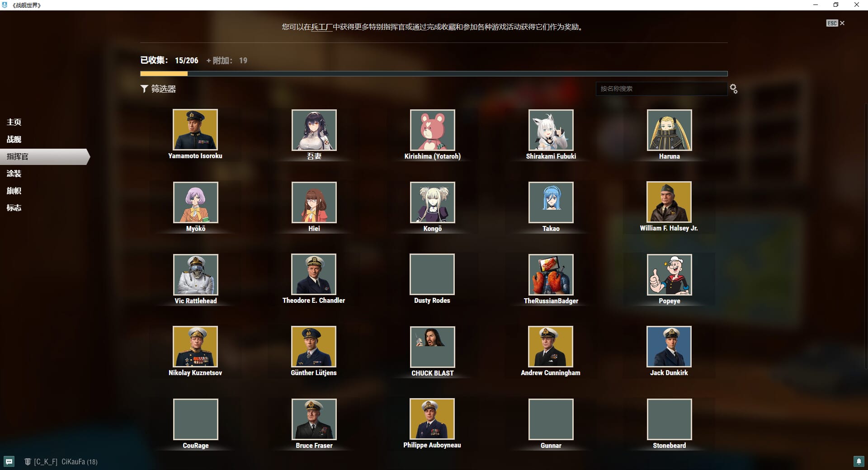Select Yamamoto Isoroku commander portrait
This screenshot has height=470, width=868.
pos(195,130)
